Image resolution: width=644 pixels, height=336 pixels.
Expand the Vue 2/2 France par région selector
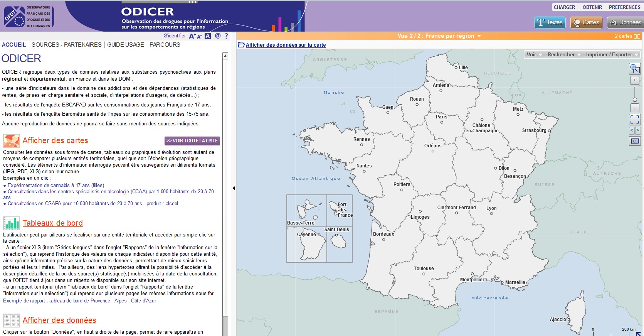tap(439, 36)
